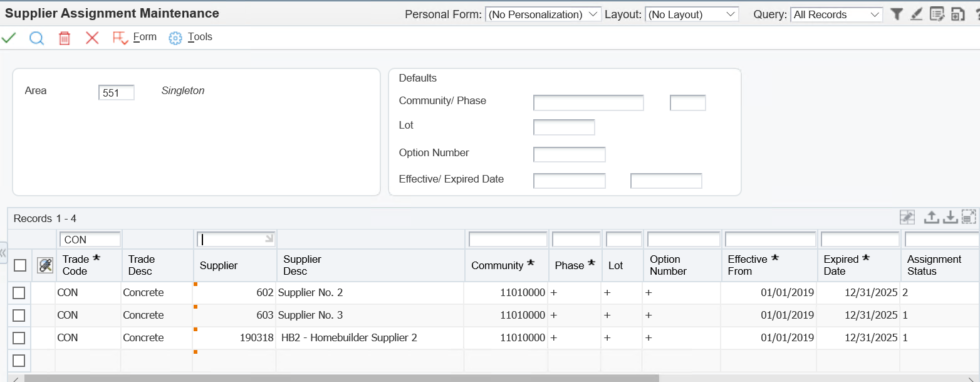Click the red Cancel X icon

[92, 38]
